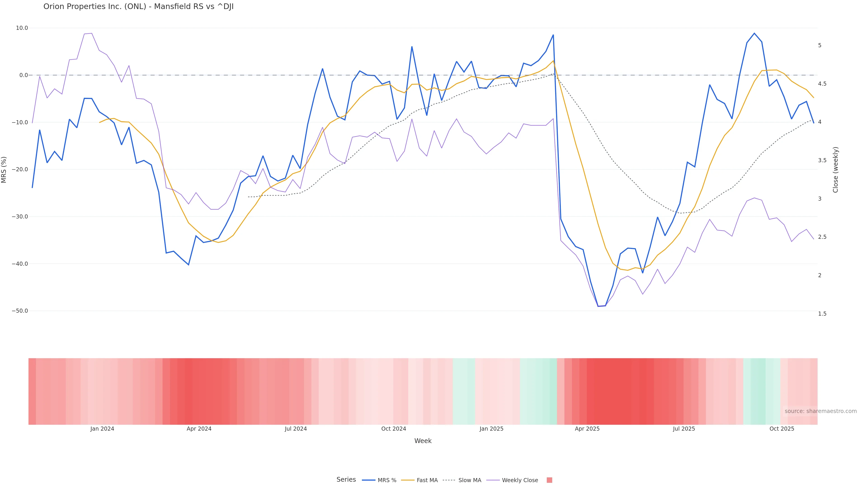The width and height of the screenshot is (868, 488).
Task: Click the blue line sample beside MRS %
Action: [368, 480]
